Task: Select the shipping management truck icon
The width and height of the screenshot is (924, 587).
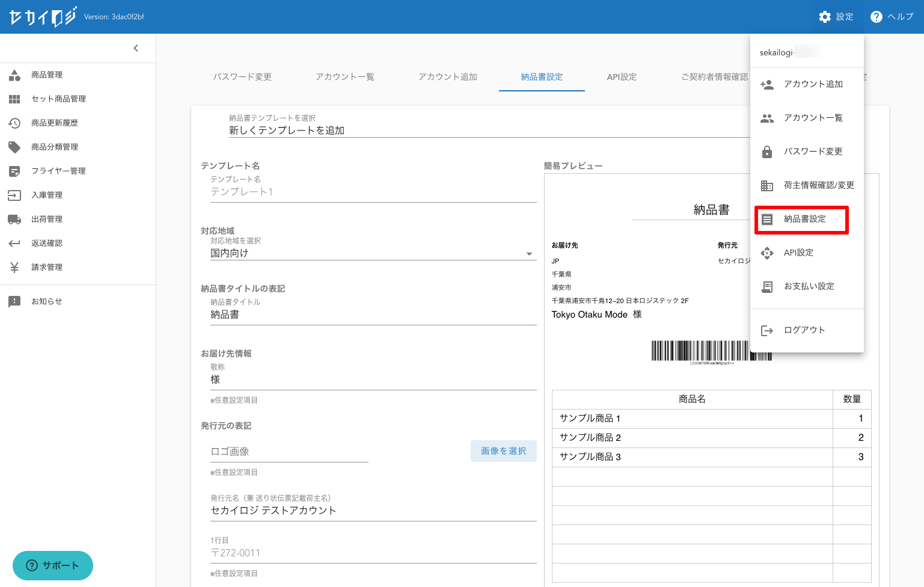Action: (x=14, y=220)
